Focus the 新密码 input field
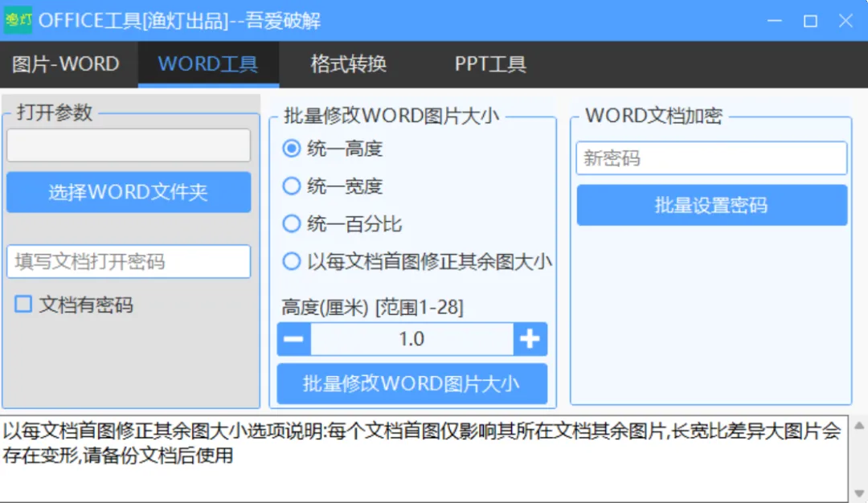868x503 pixels. point(711,158)
